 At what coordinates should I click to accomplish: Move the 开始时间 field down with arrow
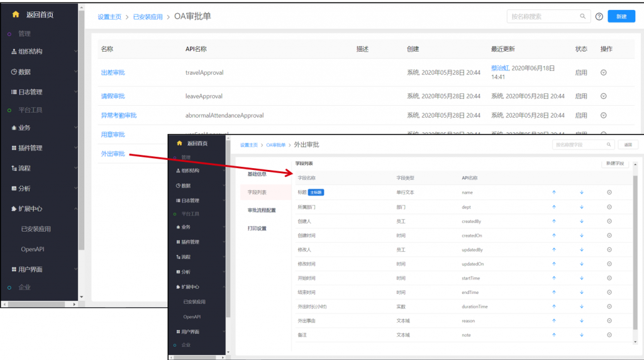tap(582, 278)
